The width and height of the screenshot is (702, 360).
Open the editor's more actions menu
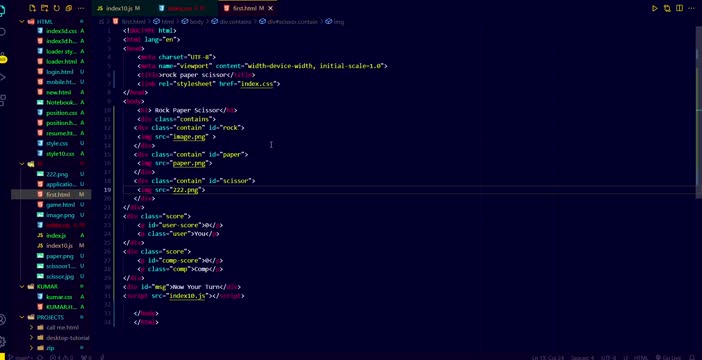tap(692, 8)
